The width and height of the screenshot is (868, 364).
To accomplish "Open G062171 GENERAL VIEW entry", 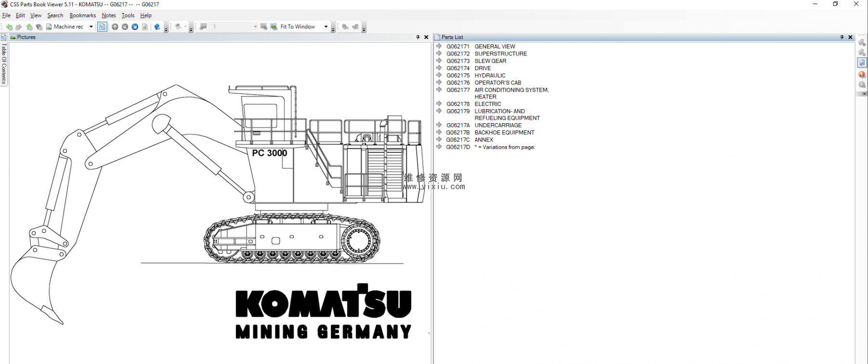I will tap(481, 46).
